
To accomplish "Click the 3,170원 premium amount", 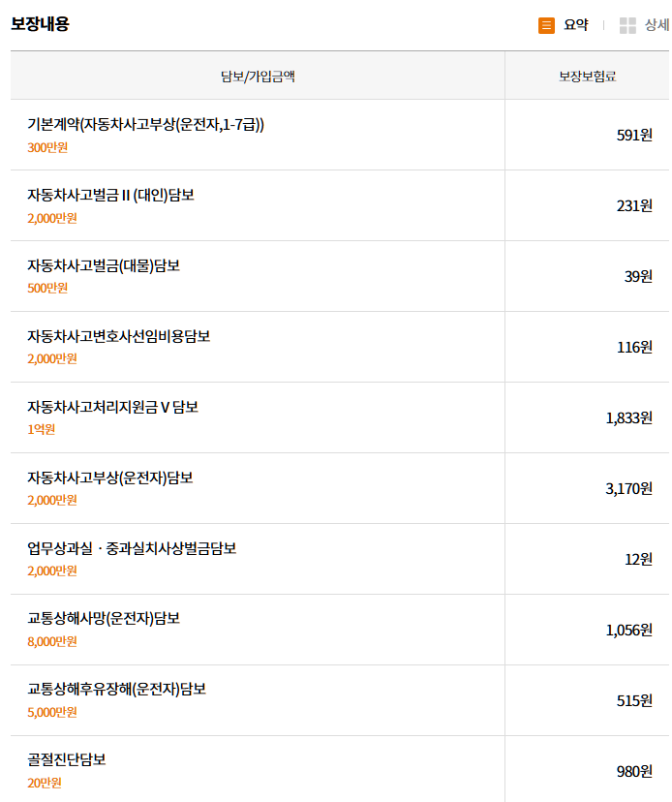I will 628,488.
